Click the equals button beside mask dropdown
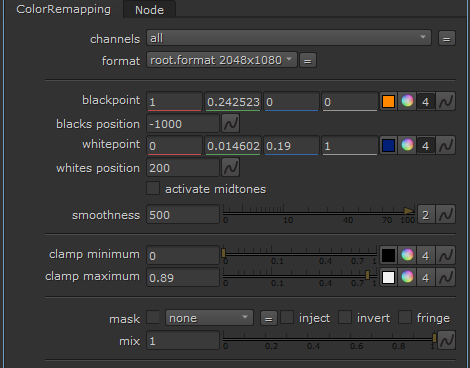Image resolution: width=470 pixels, height=368 pixels. 268,318
